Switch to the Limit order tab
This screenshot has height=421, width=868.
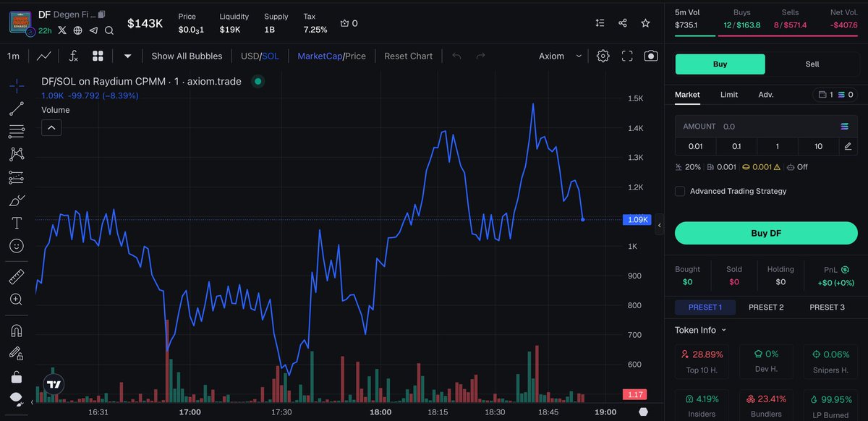point(729,95)
